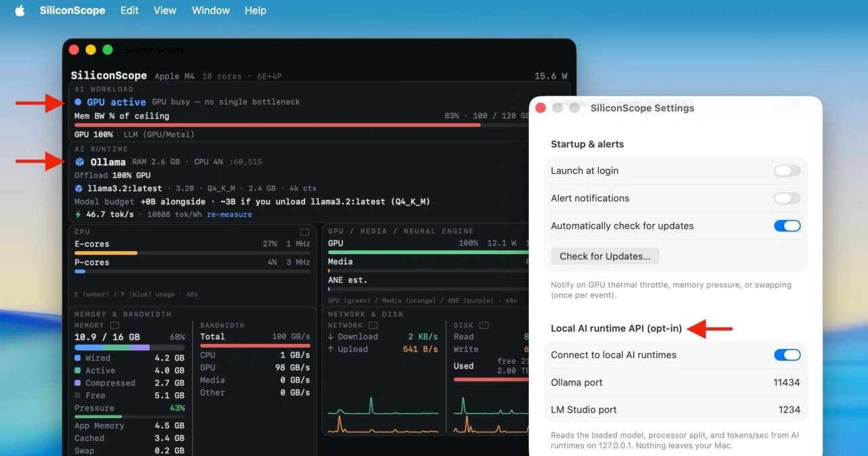Click the Ollama port field 11434
The width and height of the screenshot is (868, 456).
787,383
